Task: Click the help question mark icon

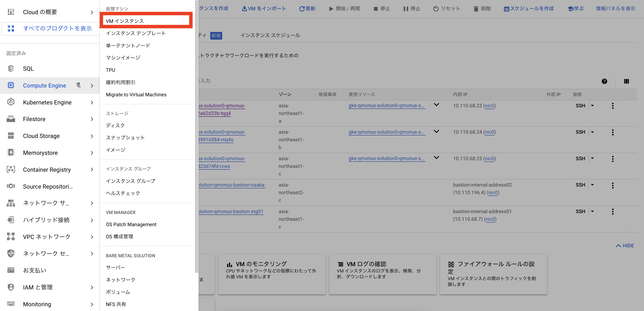Action: pos(604,81)
